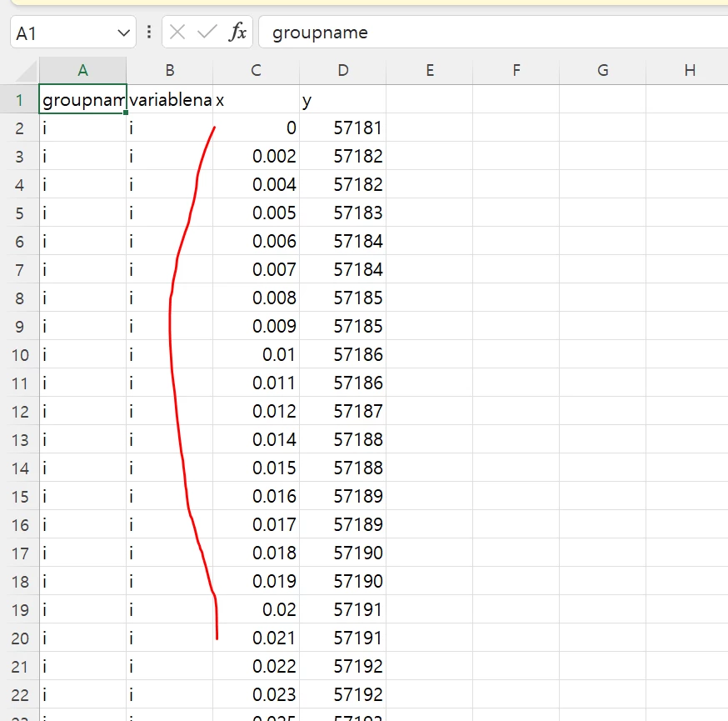Click cell C11 containing 0.011
Viewport: 728px width, 721px height.
click(256, 383)
